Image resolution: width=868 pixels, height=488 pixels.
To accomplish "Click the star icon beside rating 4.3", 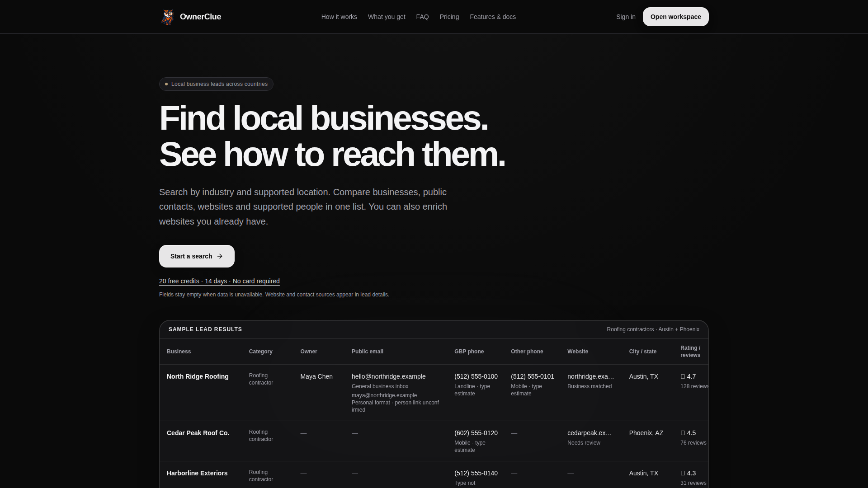I will tap(683, 473).
